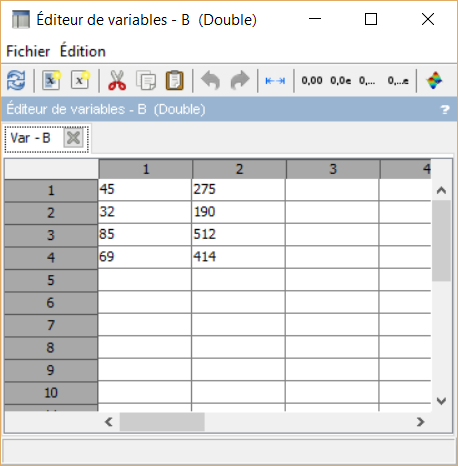458x466 pixels.
Task: Apply the 0,0e short exponent format
Action: [x=341, y=81]
